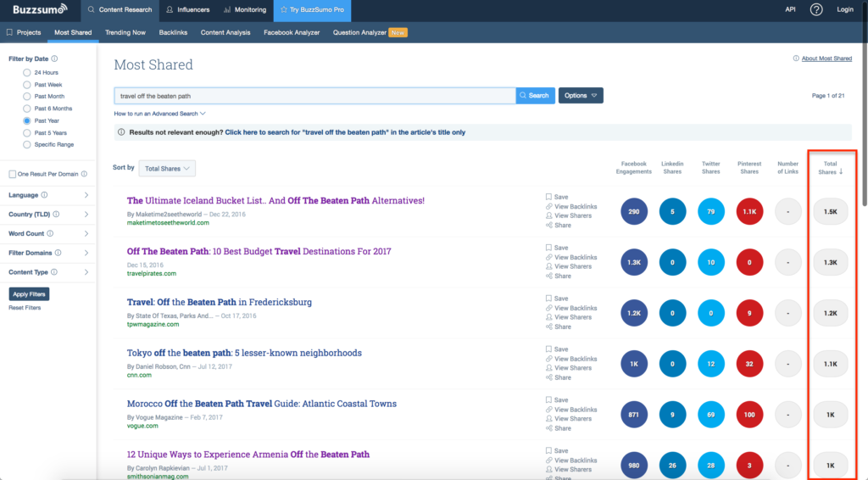This screenshot has height=480, width=868.
Task: Select the Past Week date filter
Action: 26,85
